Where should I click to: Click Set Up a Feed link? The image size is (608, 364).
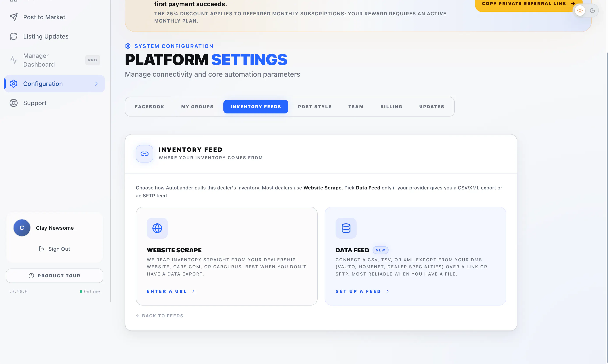pos(362,291)
